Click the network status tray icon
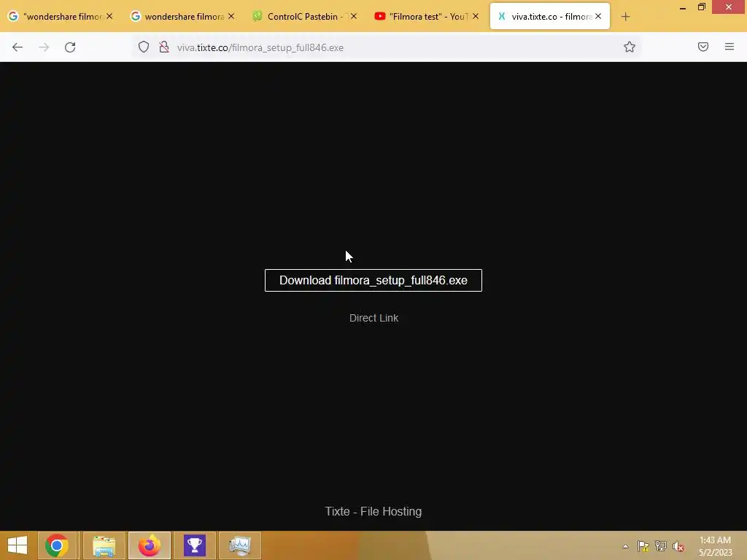This screenshot has height=560, width=747. click(x=661, y=546)
